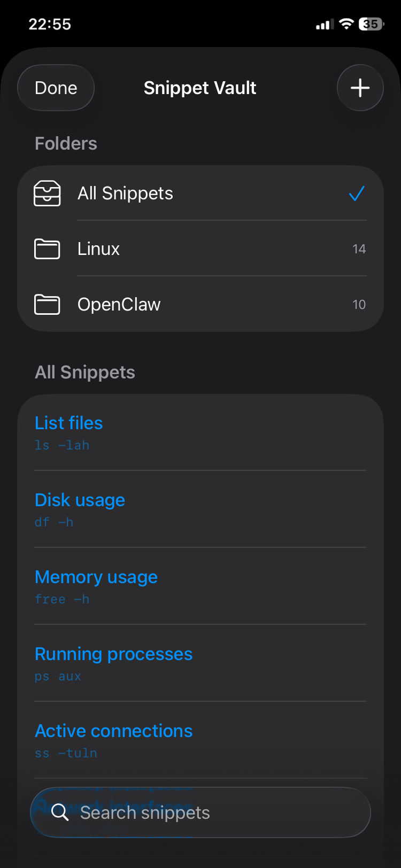The height and width of the screenshot is (868, 401).
Task: Tap the battery indicator showing 35
Action: tap(370, 24)
